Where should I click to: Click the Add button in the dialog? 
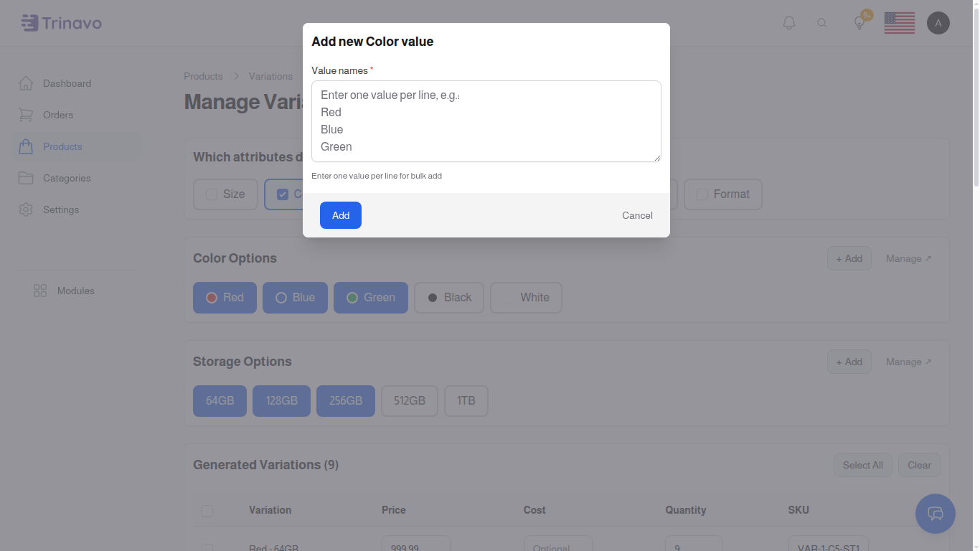(340, 215)
